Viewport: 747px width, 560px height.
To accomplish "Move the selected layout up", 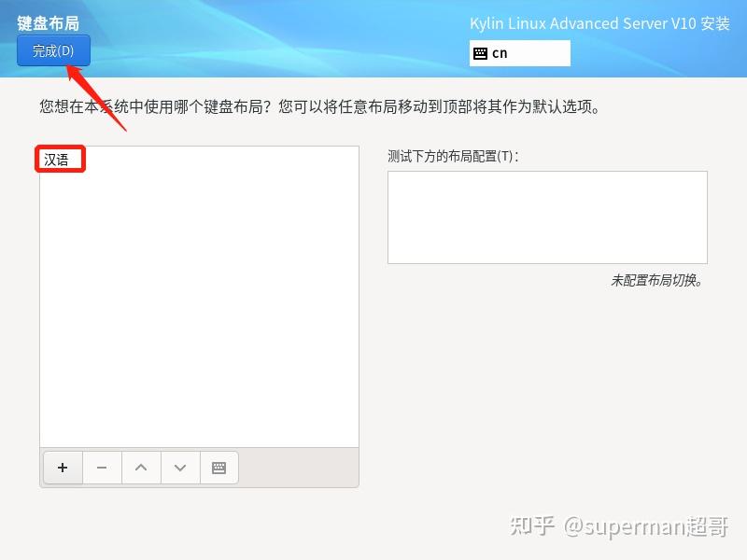I will [141, 468].
